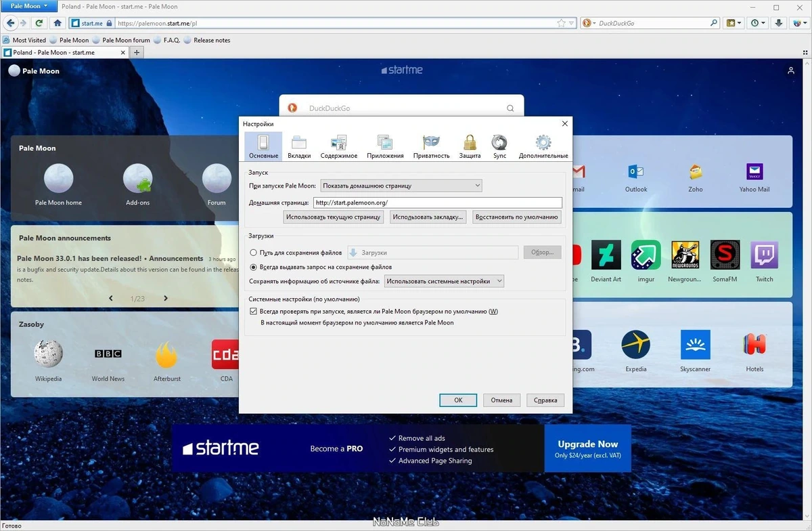This screenshot has height=531, width=812.
Task: Open the Yahoo Mail shortcut
Action: coord(754,172)
